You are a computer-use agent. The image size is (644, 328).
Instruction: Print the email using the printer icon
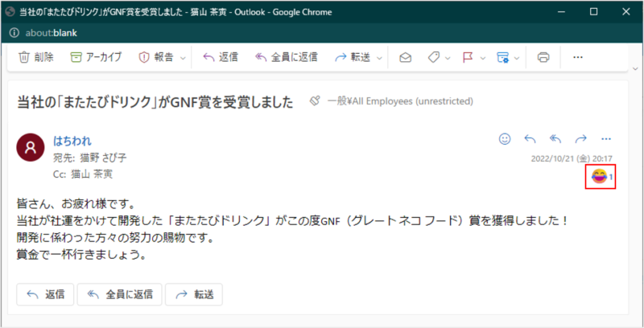[543, 57]
